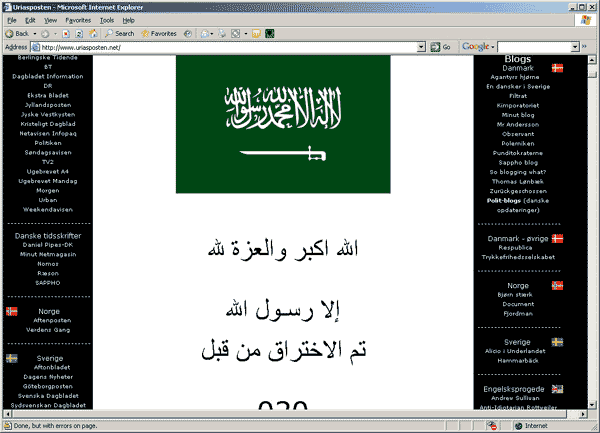Open the Help menu
The image size is (600, 433).
[x=129, y=20]
